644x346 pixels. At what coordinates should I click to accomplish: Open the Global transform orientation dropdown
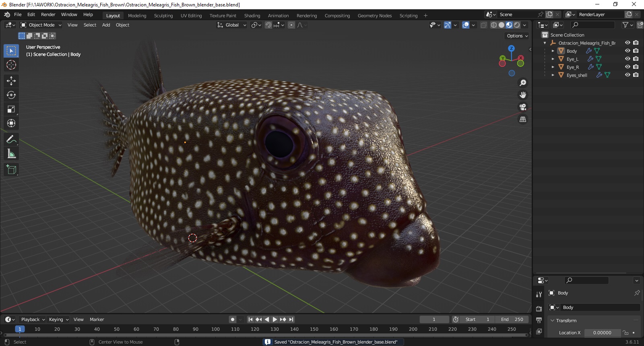coord(232,25)
